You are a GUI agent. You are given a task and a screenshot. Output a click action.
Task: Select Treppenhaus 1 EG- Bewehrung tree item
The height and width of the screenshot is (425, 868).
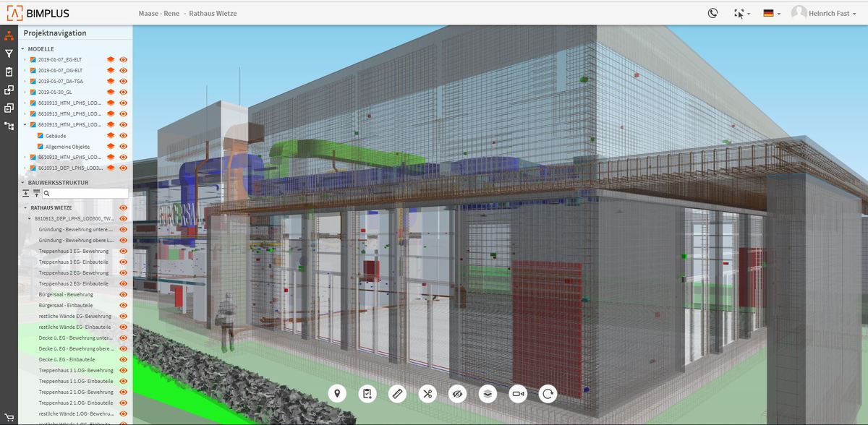(x=73, y=252)
